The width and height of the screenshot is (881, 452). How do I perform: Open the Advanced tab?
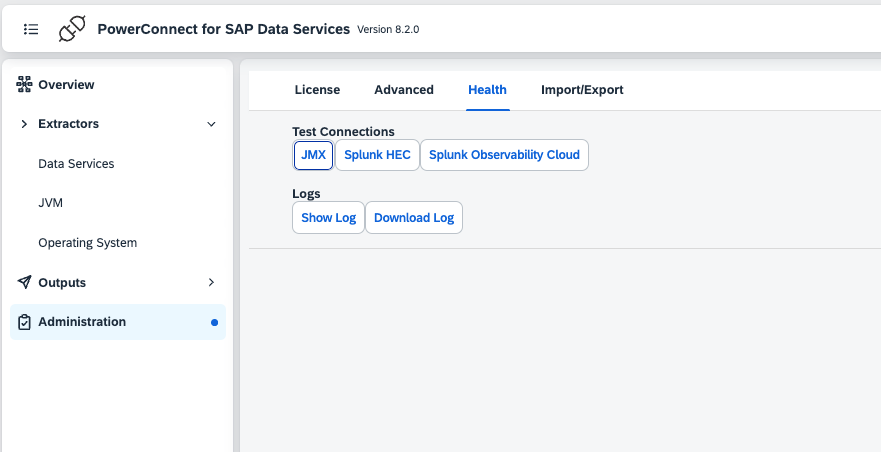[404, 90]
